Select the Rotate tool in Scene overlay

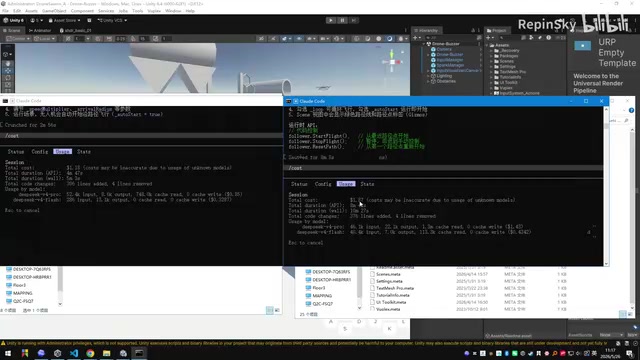[x=8, y=78]
